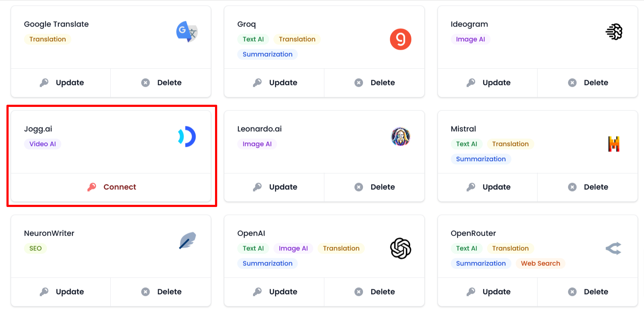644x311 pixels.
Task: Update the OpenAI integration
Action: pyautogui.click(x=275, y=292)
